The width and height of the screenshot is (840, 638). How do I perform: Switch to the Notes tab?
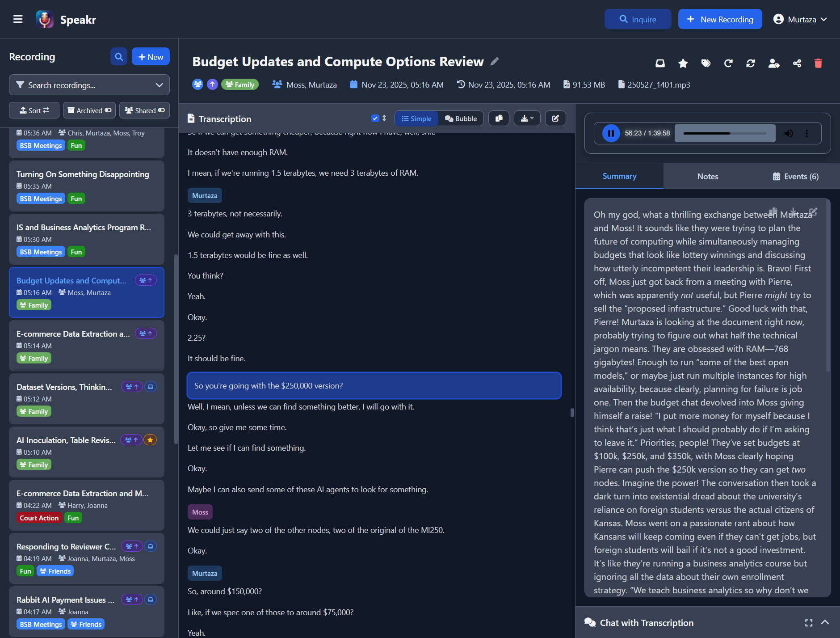pos(707,176)
